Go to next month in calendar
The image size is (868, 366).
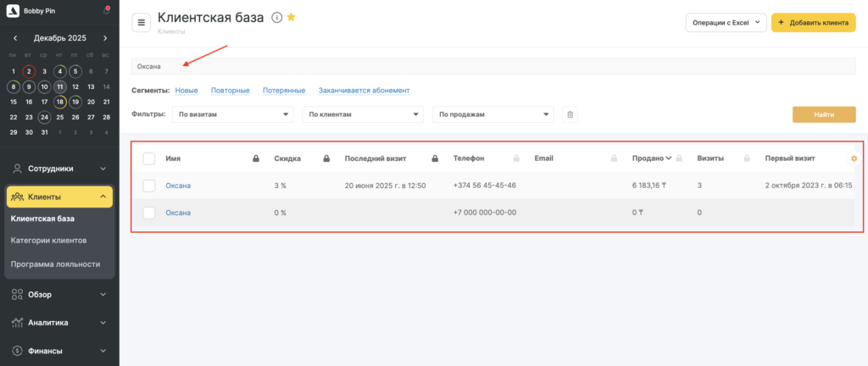coord(105,38)
